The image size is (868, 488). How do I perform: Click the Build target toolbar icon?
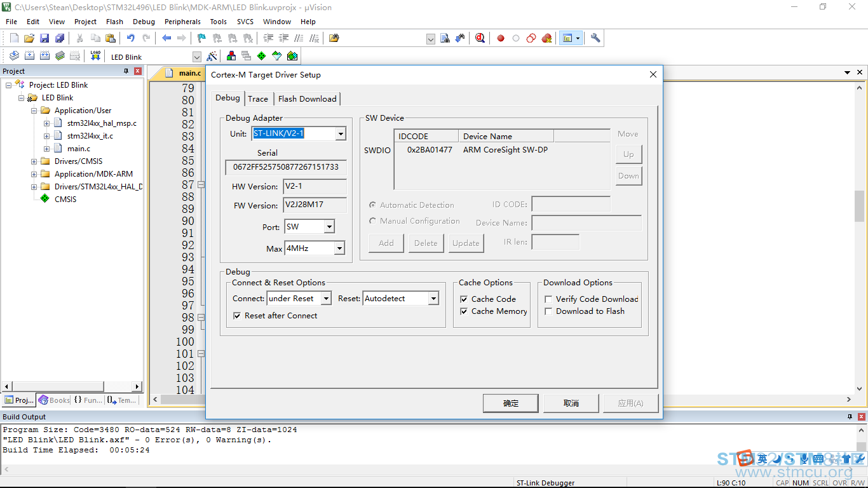(29, 56)
